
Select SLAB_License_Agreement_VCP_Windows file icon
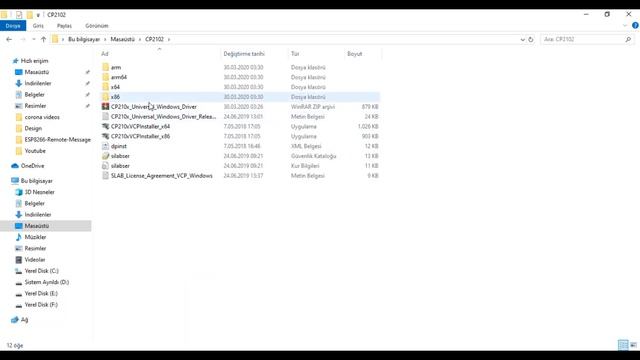(105, 176)
